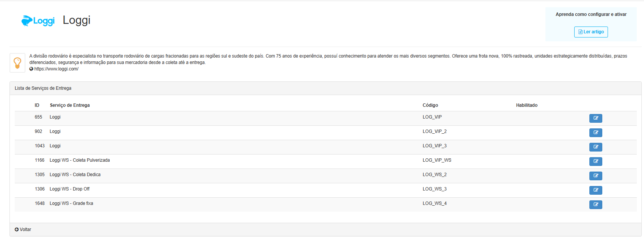Edit Loggi WS - Coleta Pulverizada

(x=595, y=161)
